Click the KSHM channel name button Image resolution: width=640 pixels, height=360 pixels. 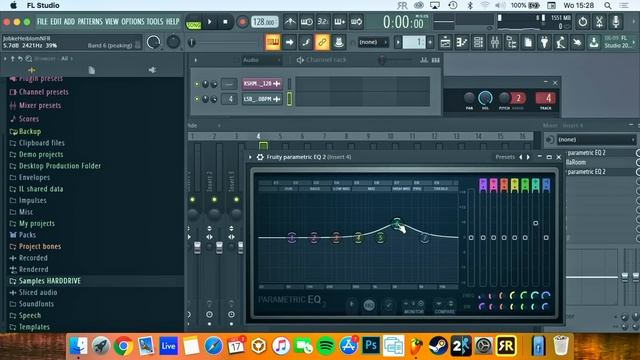click(x=262, y=84)
